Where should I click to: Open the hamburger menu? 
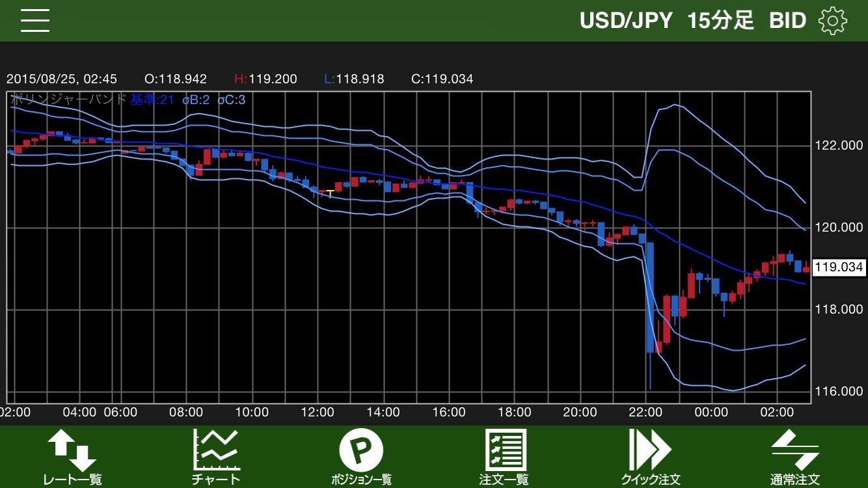[x=35, y=21]
